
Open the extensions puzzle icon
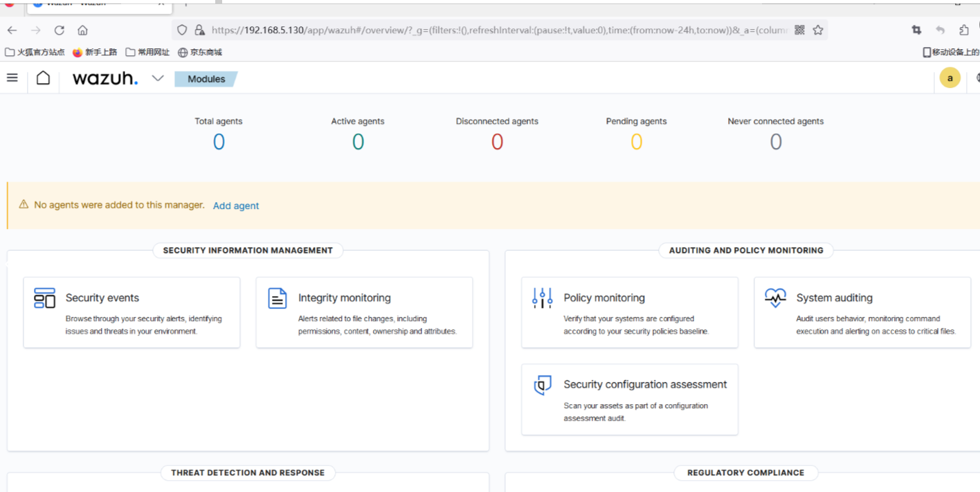[964, 30]
